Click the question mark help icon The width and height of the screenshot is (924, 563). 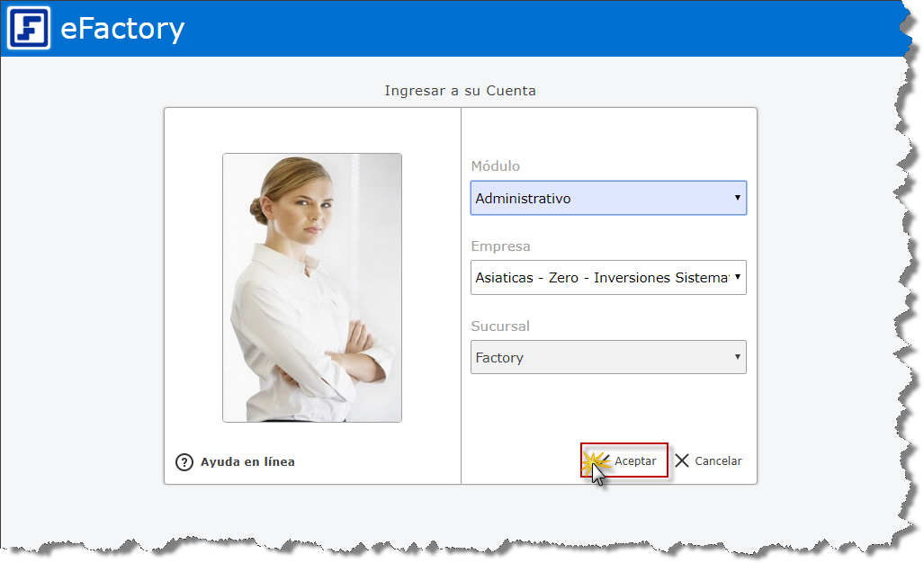point(184,462)
